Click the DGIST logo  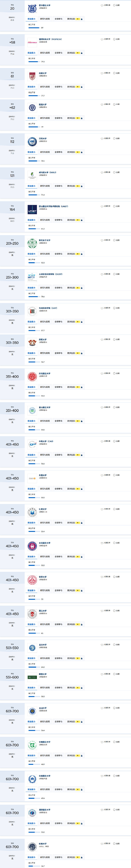32,277
